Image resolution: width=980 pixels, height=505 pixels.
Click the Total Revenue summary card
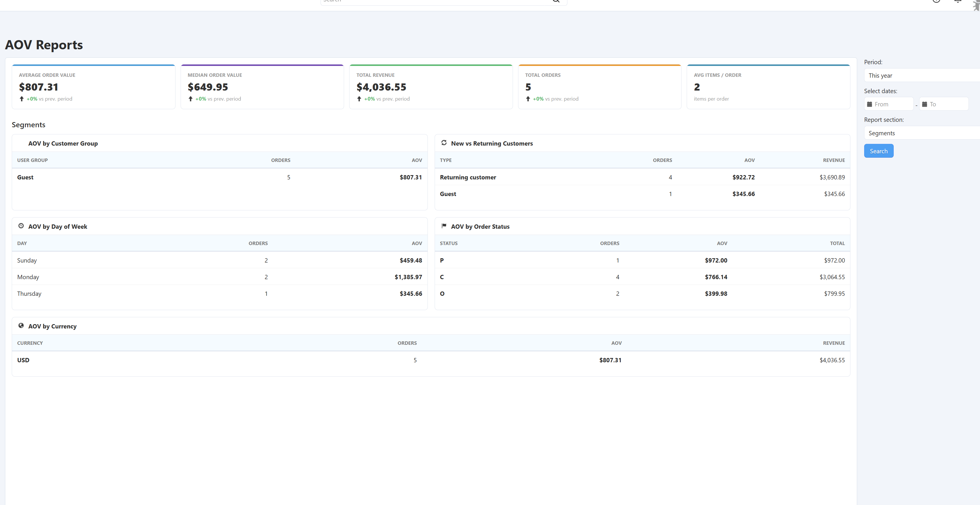point(431,87)
